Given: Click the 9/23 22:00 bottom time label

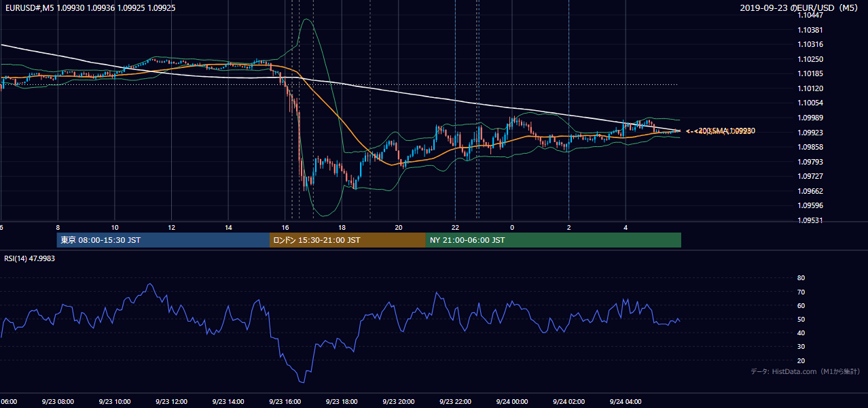Looking at the screenshot, I should coord(455,402).
